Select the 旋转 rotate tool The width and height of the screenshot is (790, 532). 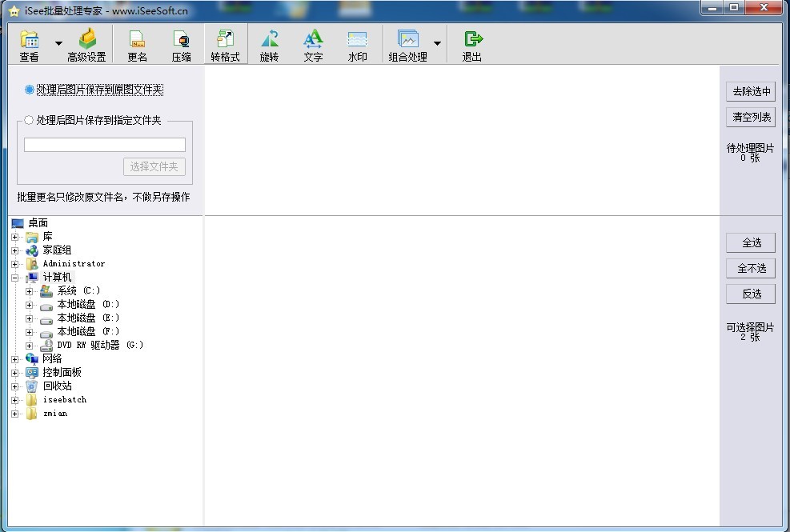[269, 46]
